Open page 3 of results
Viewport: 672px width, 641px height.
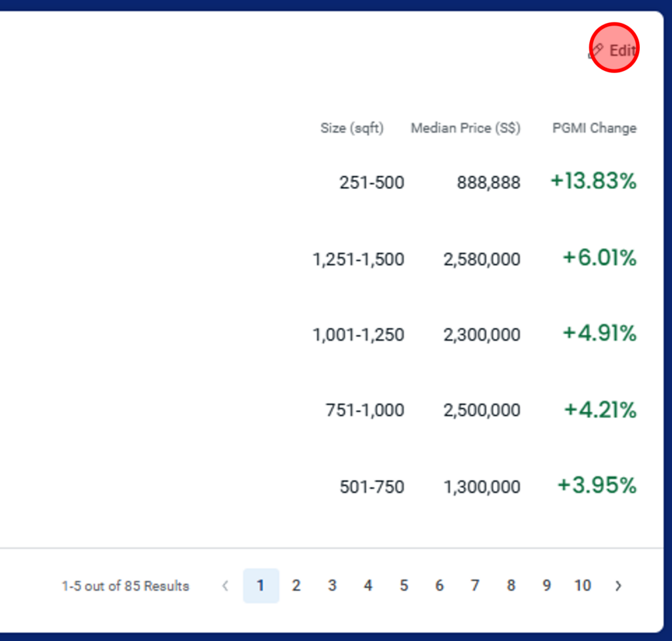click(332, 586)
